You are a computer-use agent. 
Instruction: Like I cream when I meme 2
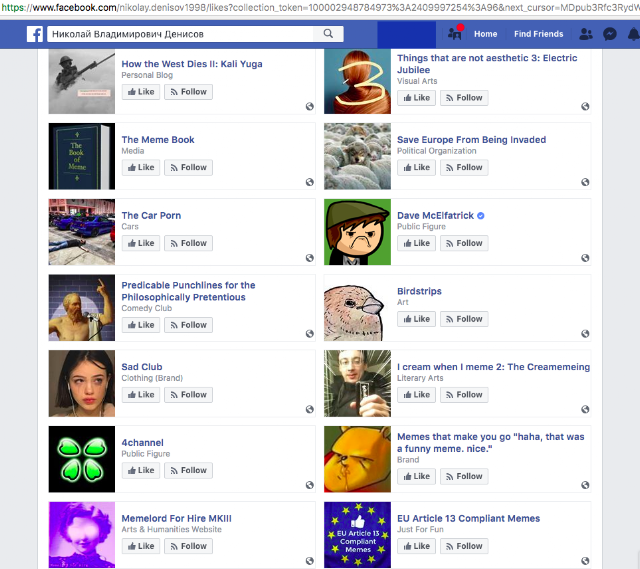pos(416,395)
